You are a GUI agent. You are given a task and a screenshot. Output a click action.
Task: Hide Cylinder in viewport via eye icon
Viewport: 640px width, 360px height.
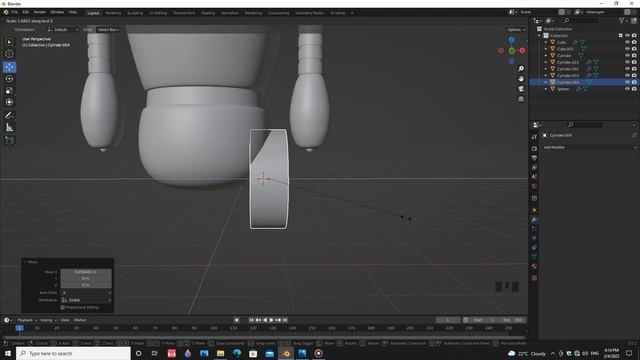point(627,56)
